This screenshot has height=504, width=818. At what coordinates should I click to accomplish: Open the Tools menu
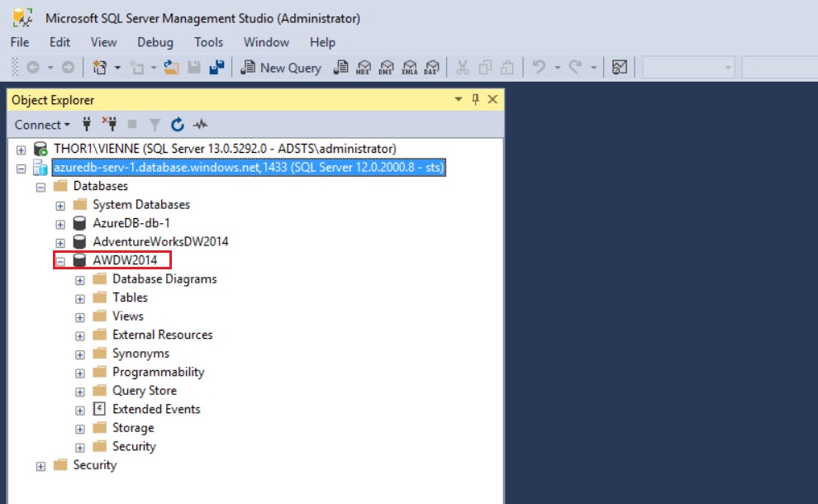pos(209,42)
